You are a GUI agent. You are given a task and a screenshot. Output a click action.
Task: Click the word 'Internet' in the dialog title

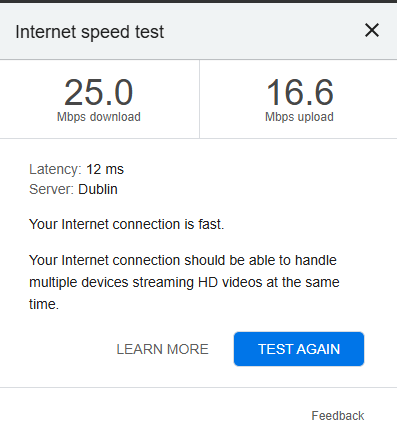tap(46, 32)
